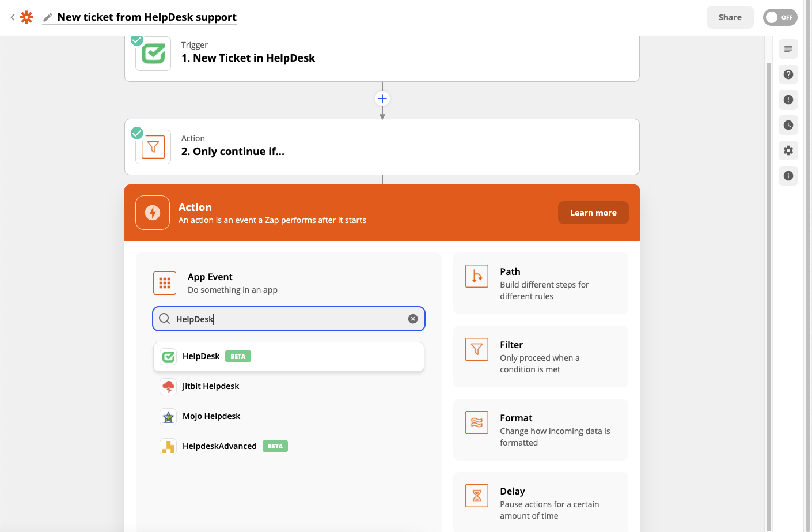Click the HelpDesk green checkmark result icon
This screenshot has height=532, width=812.
click(168, 357)
